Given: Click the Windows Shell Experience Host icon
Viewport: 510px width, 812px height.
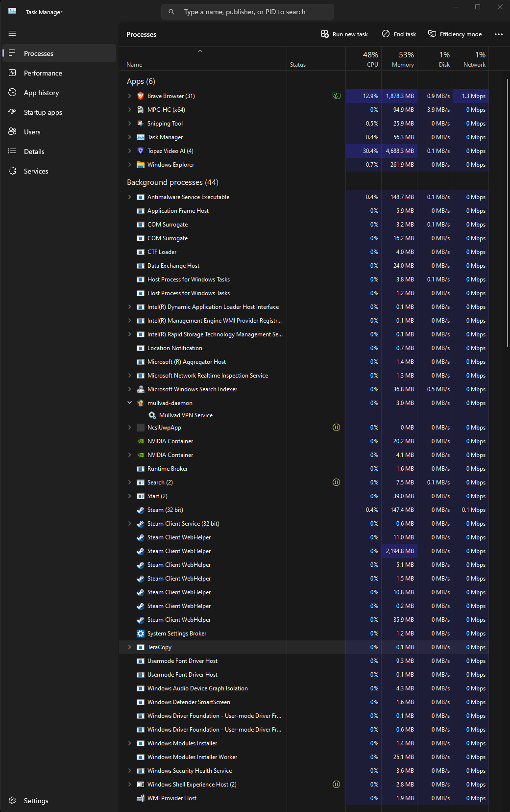Looking at the screenshot, I should [141, 785].
